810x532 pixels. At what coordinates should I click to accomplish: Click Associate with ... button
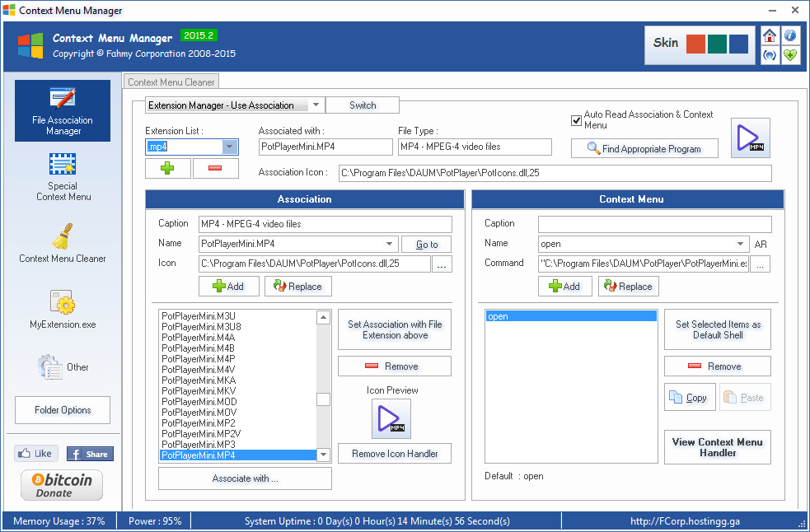(245, 478)
